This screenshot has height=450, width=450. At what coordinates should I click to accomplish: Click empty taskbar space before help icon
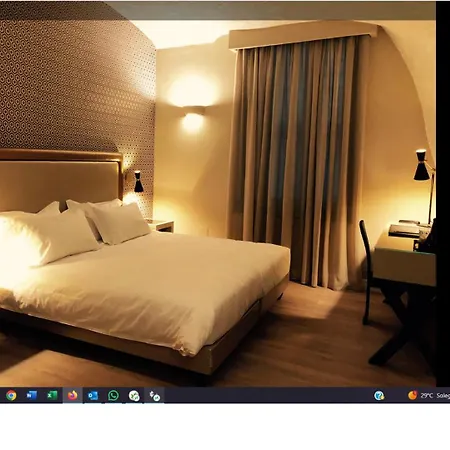pos(267,396)
